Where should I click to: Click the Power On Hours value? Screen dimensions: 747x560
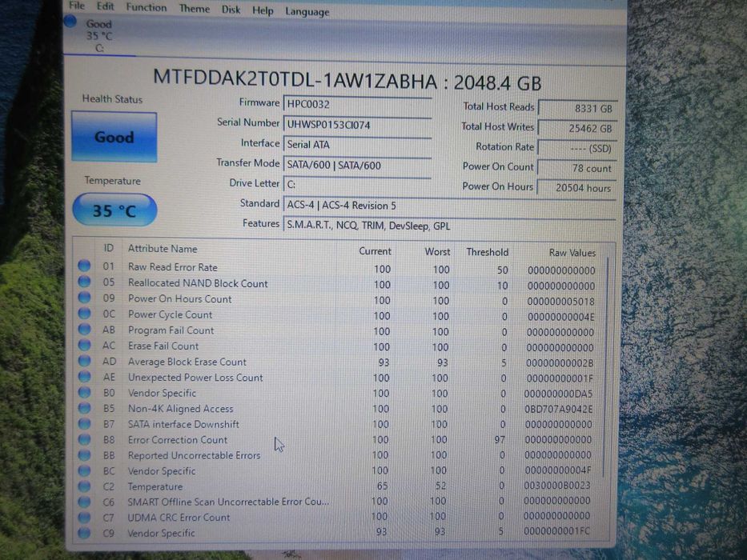click(577, 188)
